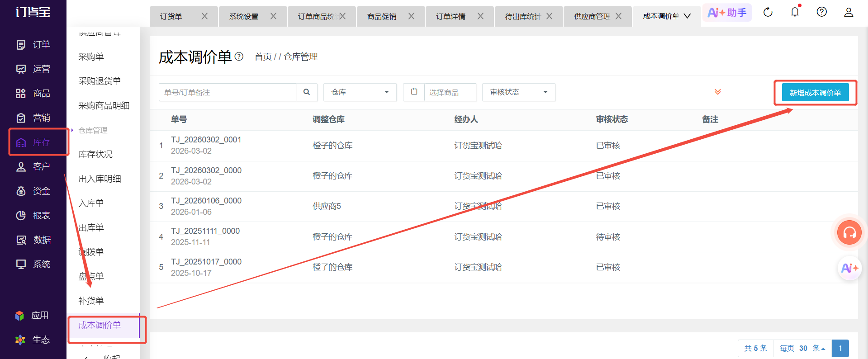The image size is (868, 359).
Task: Click the 首页 breadcrumb link
Action: (263, 57)
